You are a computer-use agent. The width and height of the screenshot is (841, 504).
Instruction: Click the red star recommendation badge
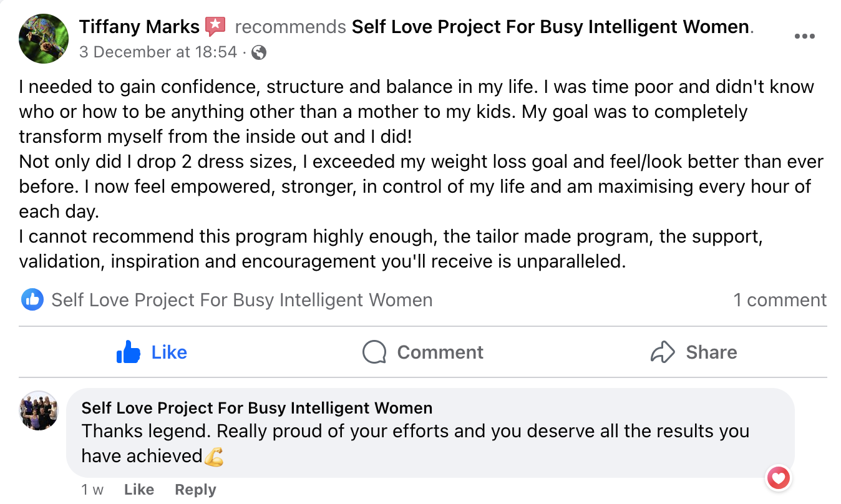click(215, 26)
